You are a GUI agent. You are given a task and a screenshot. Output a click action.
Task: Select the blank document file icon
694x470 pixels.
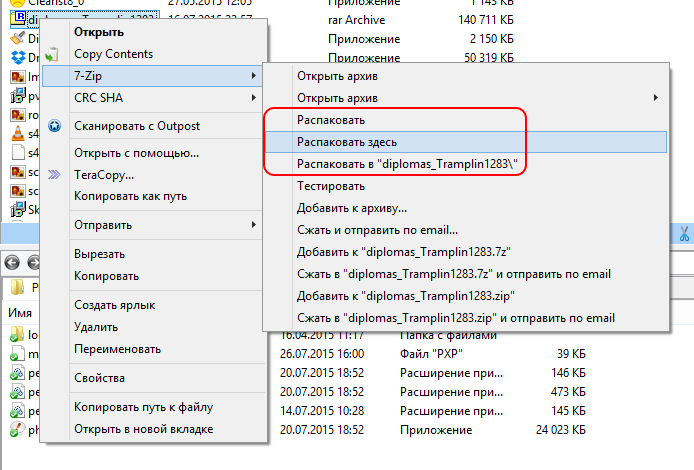18,153
